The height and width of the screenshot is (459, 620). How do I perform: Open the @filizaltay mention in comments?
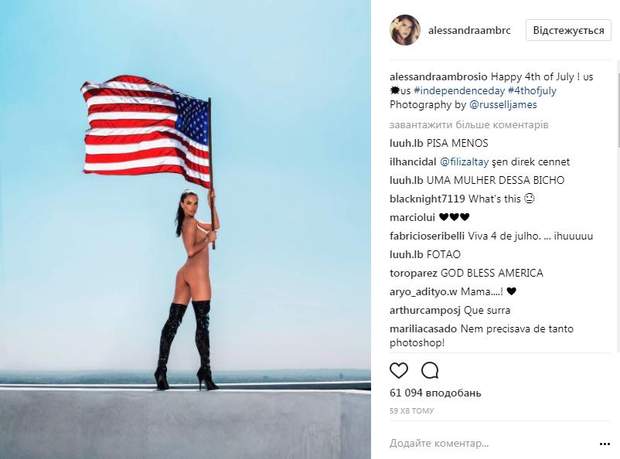point(464,162)
